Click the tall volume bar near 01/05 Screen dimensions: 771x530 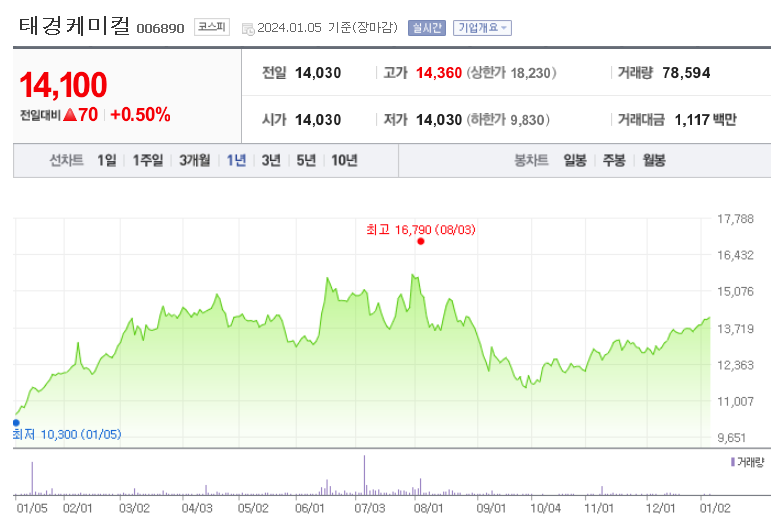coord(32,478)
